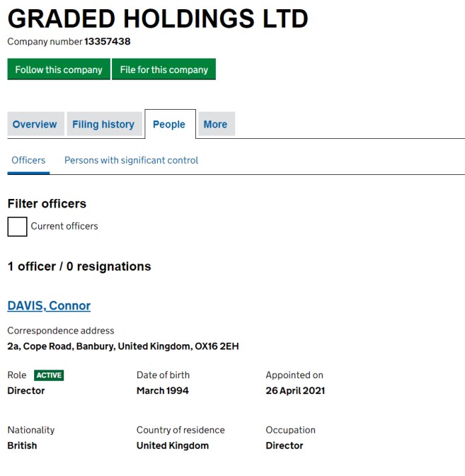Image resolution: width=465 pixels, height=476 pixels.
Task: Click the appointed date 26 April 2021
Action: pyautogui.click(x=295, y=391)
